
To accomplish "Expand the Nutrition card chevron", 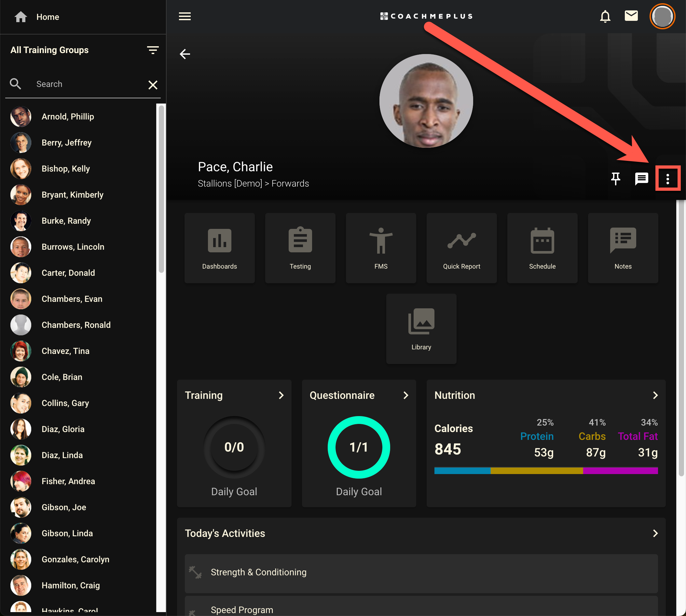I will (x=655, y=395).
